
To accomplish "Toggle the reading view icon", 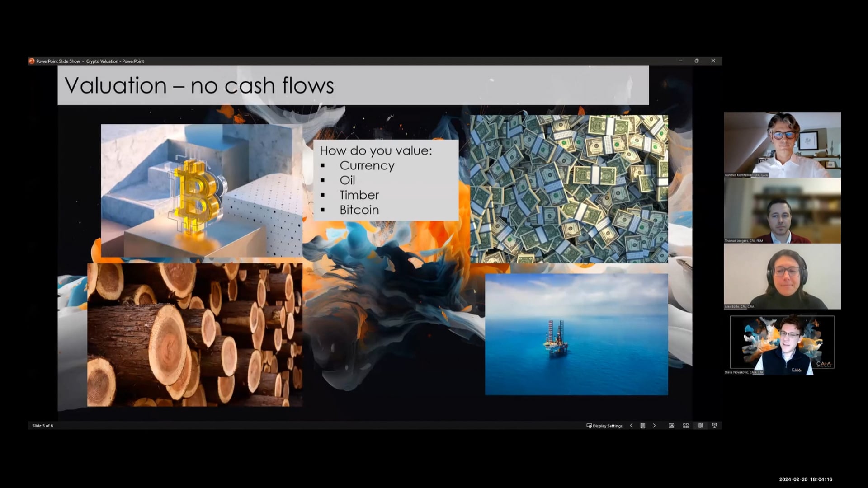I will click(x=700, y=426).
